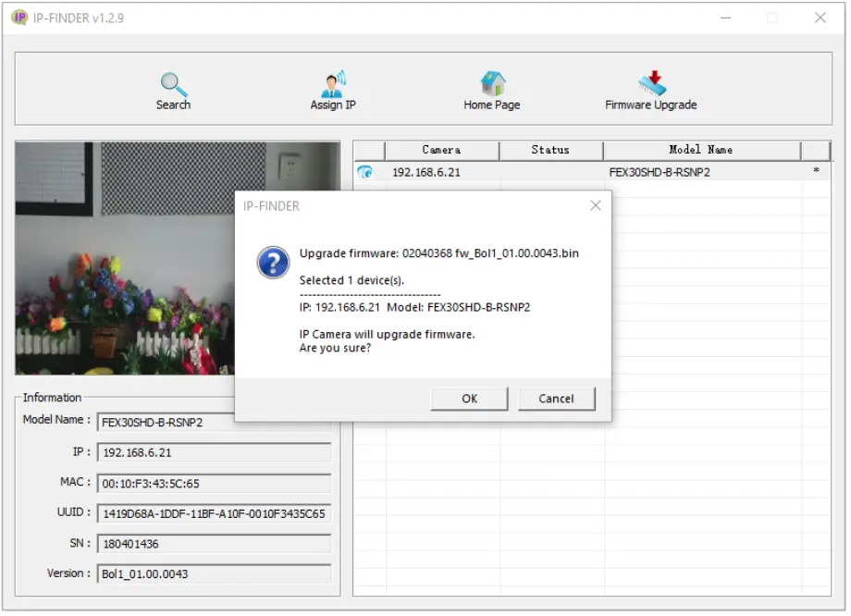This screenshot has width=851, height=616.
Task: Click the UUID field in Information panel
Action: [215, 513]
